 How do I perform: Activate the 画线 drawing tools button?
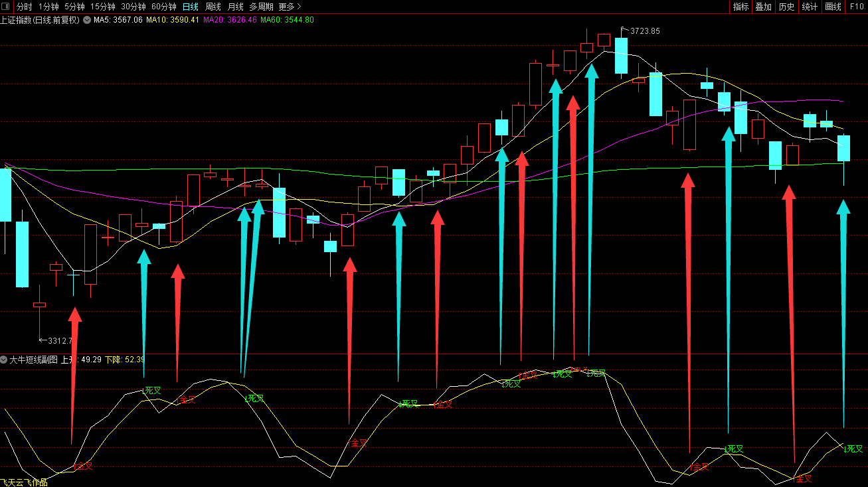coord(833,7)
